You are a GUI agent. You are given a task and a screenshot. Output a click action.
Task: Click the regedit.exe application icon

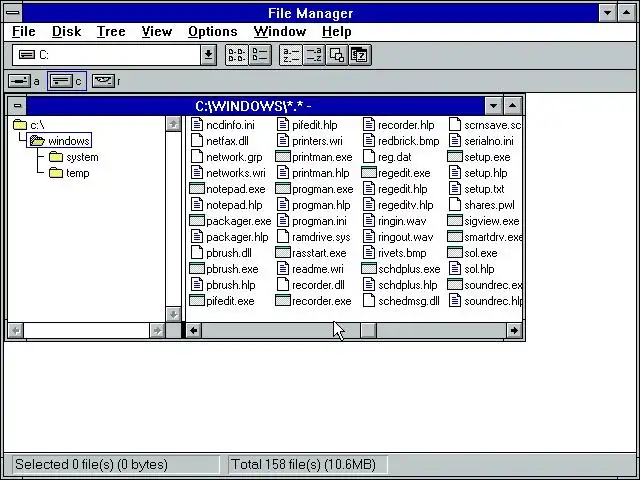pos(369,173)
